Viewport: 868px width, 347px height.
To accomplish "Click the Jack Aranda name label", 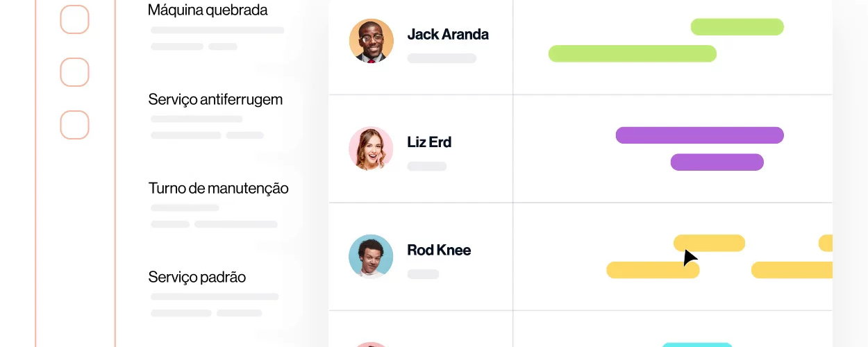I will [448, 34].
